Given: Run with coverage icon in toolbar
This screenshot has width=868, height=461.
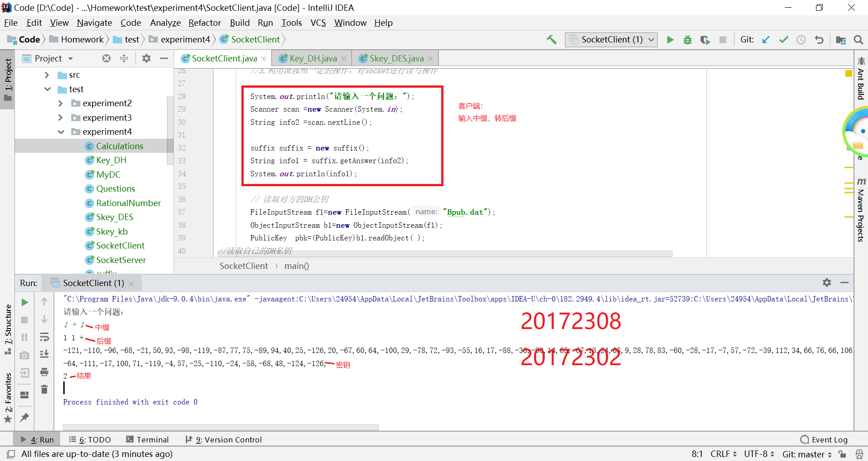Looking at the screenshot, I should 705,40.
